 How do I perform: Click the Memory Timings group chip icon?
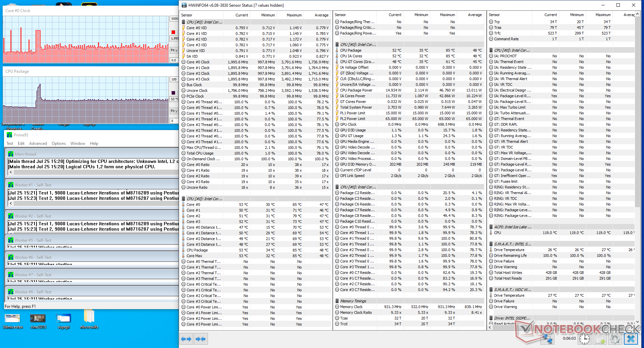tap(337, 301)
